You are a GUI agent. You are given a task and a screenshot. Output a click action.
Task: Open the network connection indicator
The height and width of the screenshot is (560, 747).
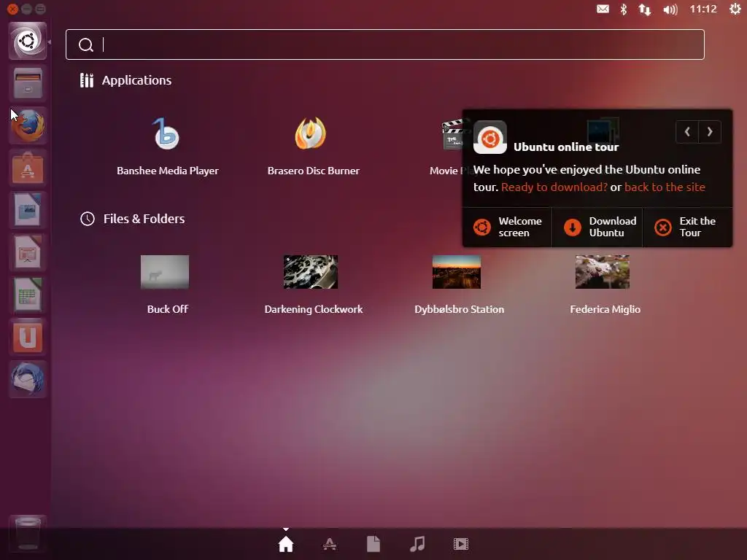[645, 9]
